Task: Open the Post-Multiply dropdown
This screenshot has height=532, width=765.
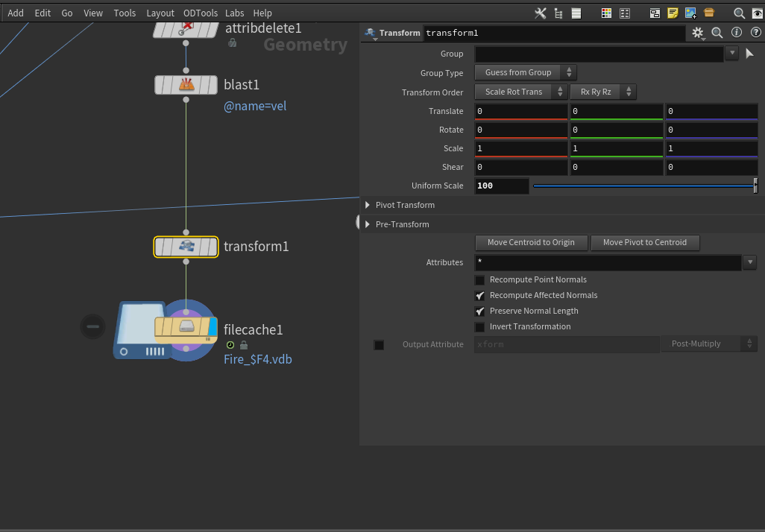Action: (709, 343)
